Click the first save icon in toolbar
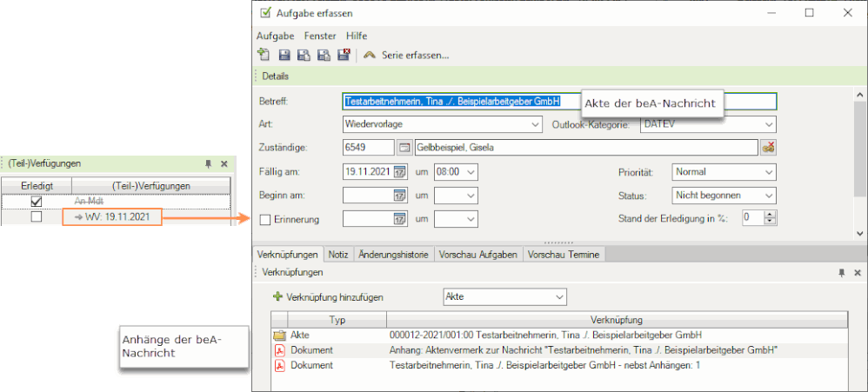Image resolution: width=868 pixels, height=392 pixels. tap(284, 55)
